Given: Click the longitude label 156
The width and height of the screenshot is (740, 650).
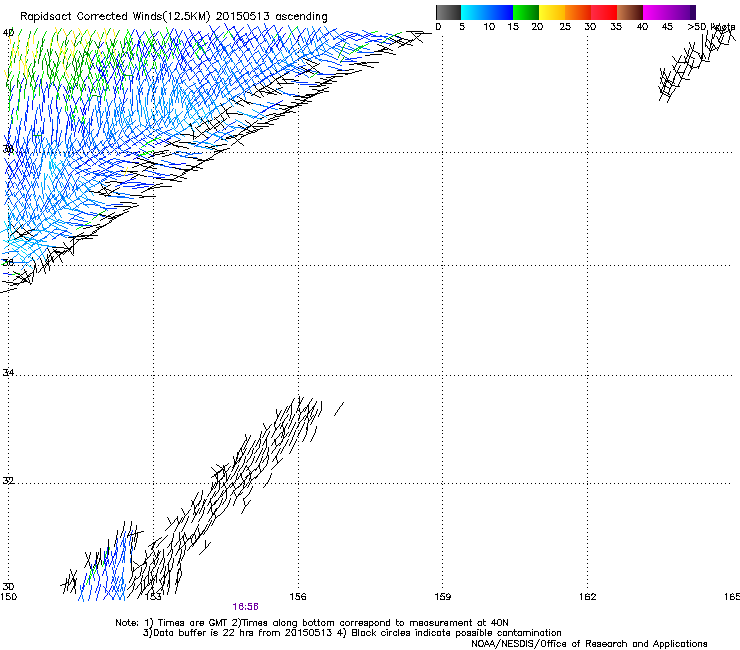Looking at the screenshot, I should click(x=298, y=597).
